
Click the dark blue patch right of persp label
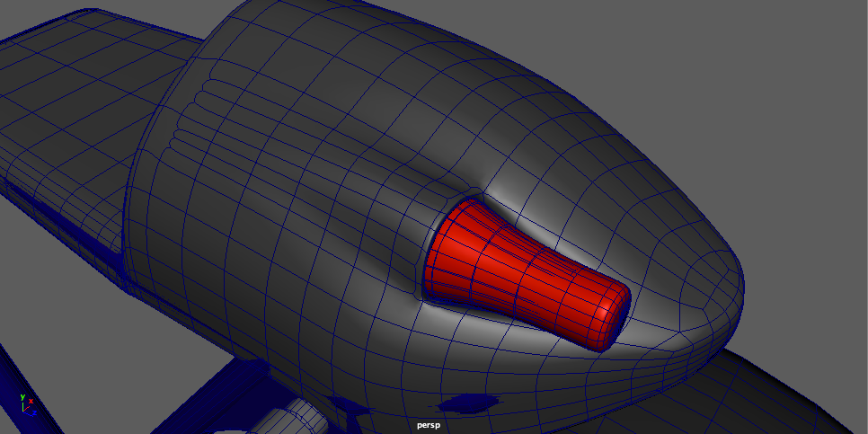pos(465,403)
